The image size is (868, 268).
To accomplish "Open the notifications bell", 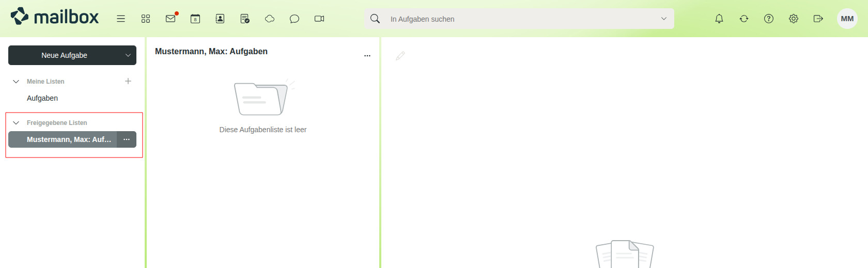I will pyautogui.click(x=719, y=19).
